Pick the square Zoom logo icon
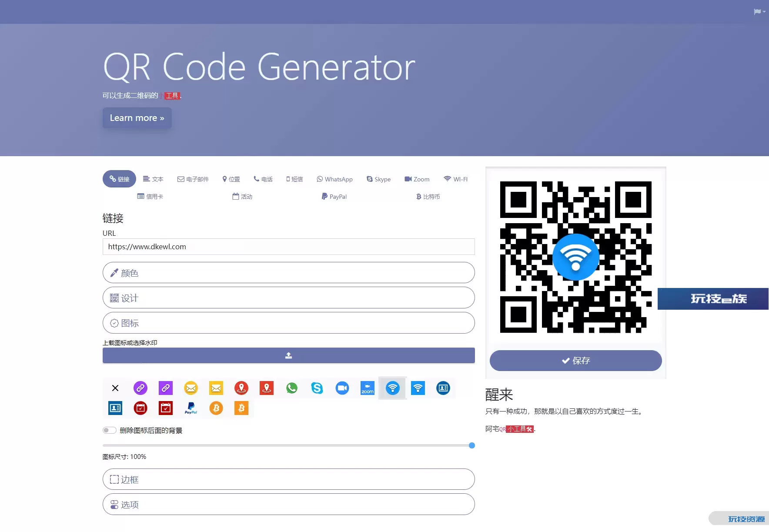Screen dimensions: 769x532 [368, 388]
